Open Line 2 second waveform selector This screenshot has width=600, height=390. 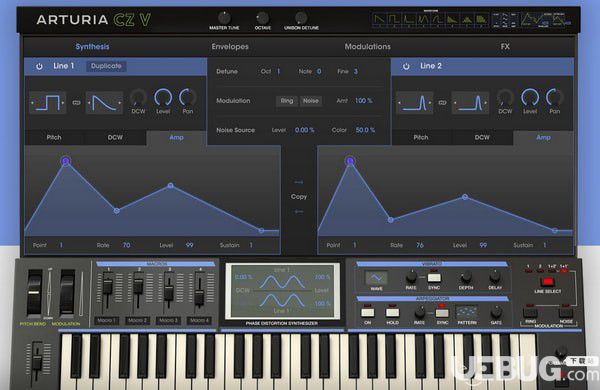[470, 103]
